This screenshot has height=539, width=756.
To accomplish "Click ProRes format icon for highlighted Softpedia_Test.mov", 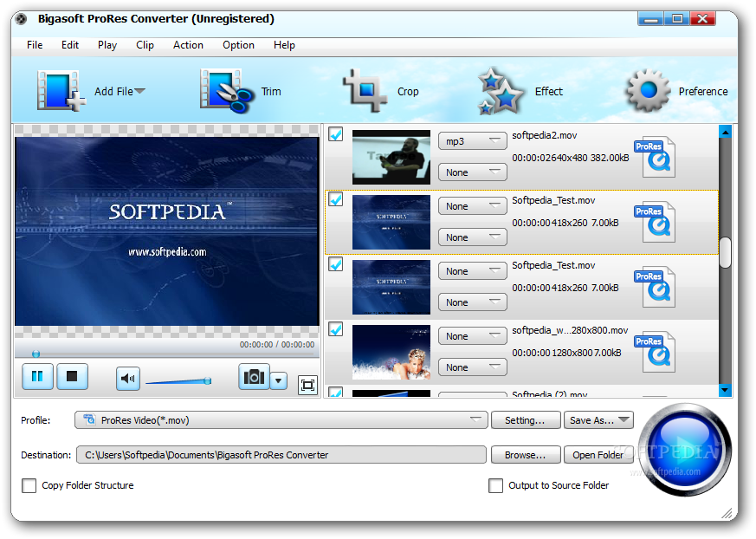I will (655, 222).
